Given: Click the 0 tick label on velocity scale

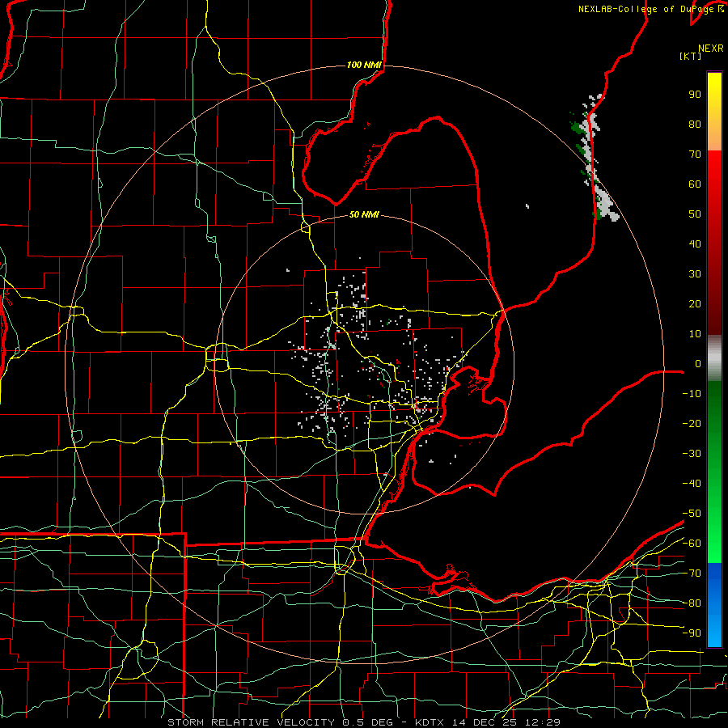Looking at the screenshot, I should [698, 363].
